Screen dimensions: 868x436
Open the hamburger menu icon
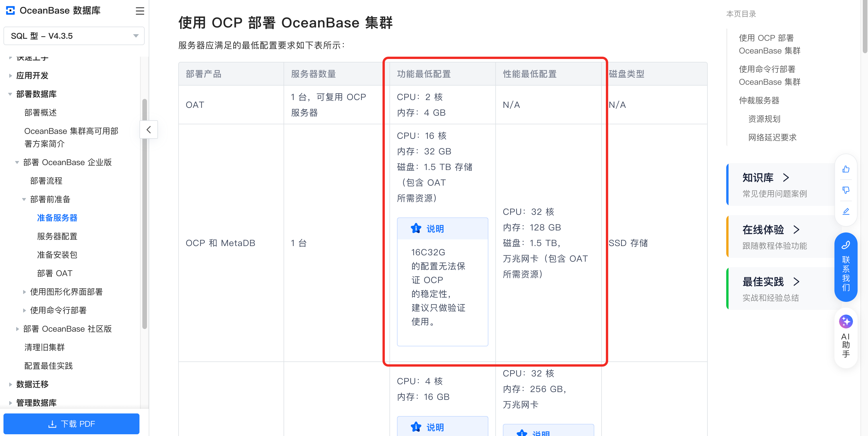[140, 11]
